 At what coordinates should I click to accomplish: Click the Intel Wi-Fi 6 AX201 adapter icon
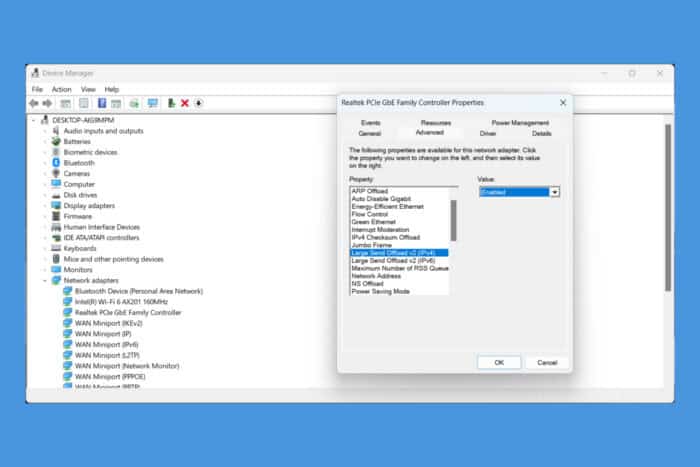tap(67, 302)
